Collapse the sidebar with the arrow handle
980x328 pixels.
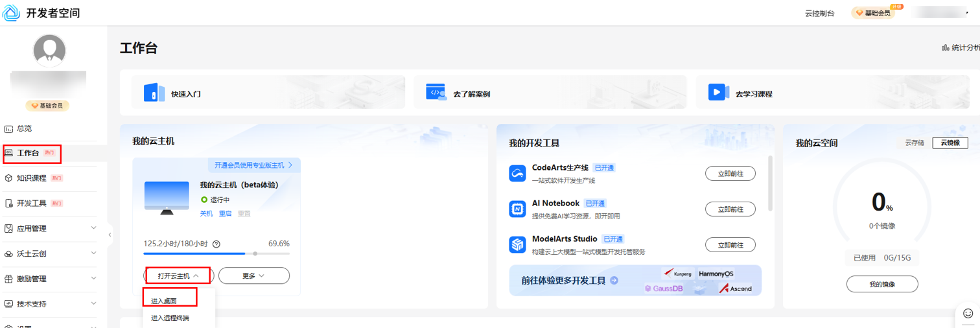click(x=110, y=235)
